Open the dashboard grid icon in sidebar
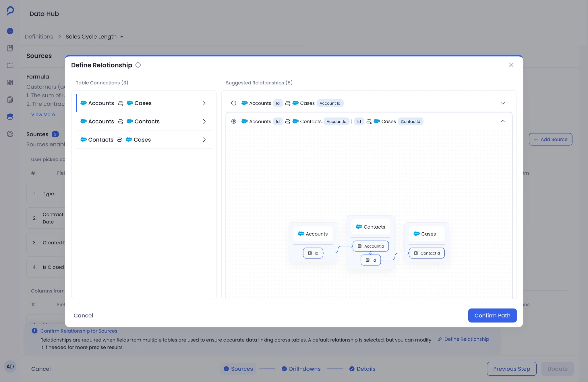 tap(10, 82)
